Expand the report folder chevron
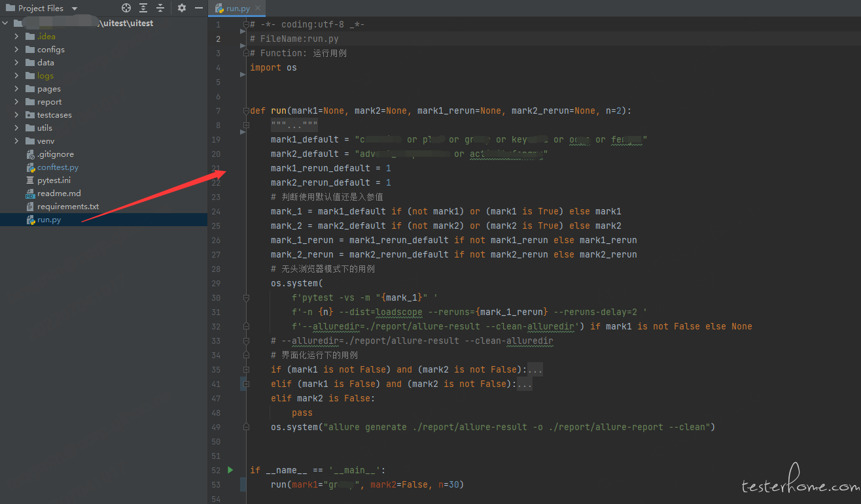 pos(17,102)
